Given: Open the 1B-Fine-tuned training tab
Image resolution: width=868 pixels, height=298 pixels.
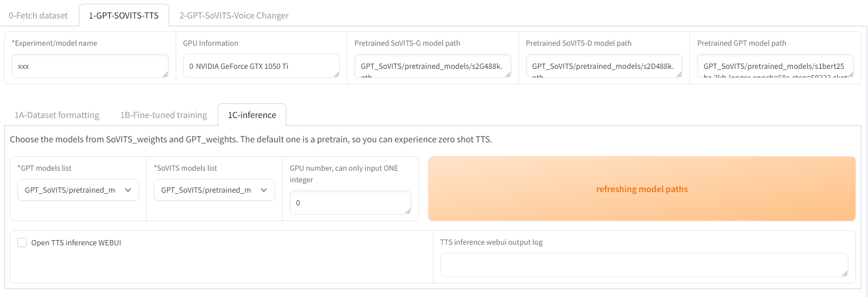Looking at the screenshot, I should coord(164,115).
